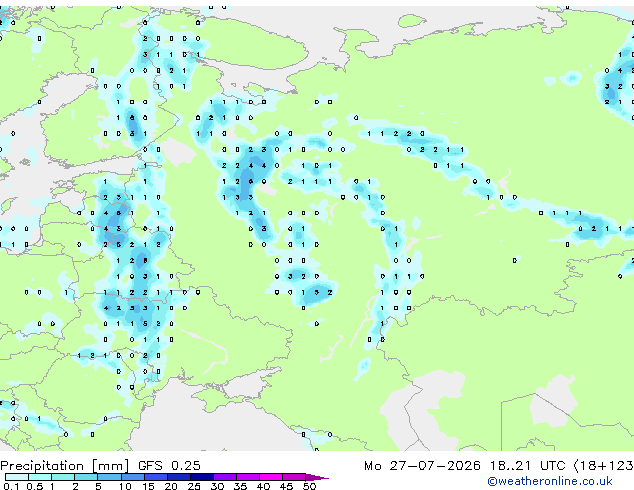Viewport: 634px width, 490px height.
Task: Select the legend label "40"
Action: click(x=263, y=486)
